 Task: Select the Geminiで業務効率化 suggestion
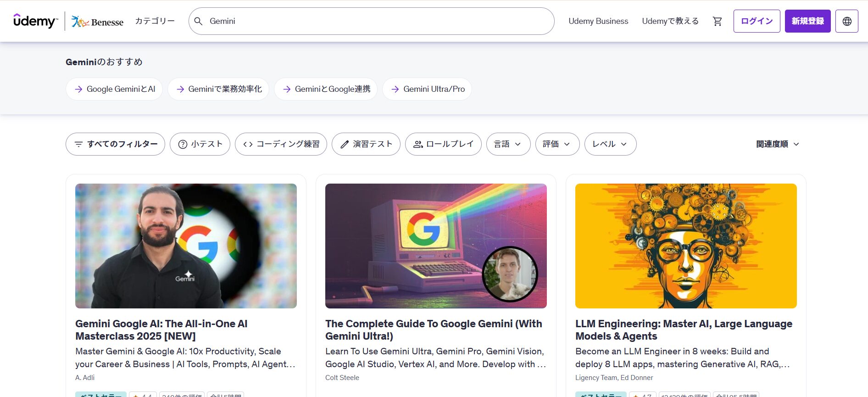click(x=218, y=89)
